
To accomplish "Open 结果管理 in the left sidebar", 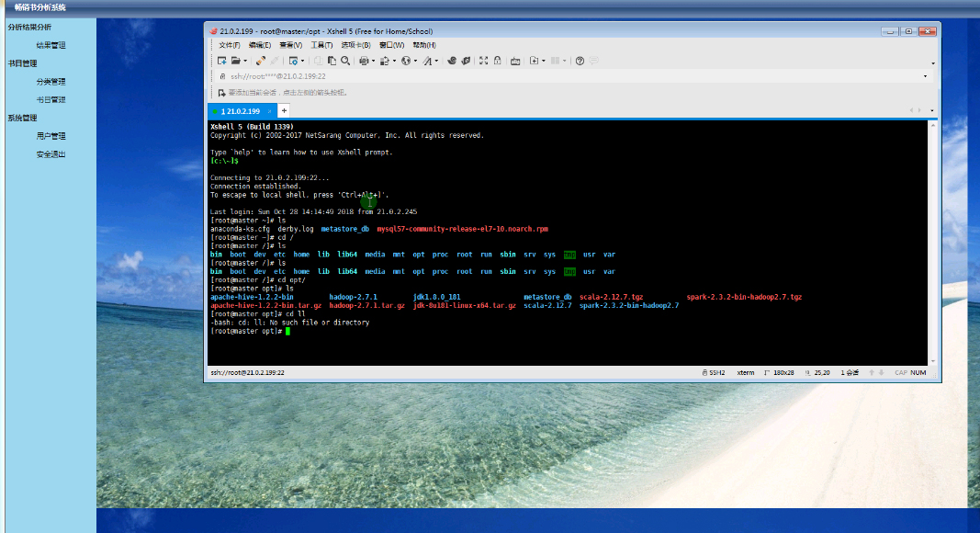I will pyautogui.click(x=51, y=45).
